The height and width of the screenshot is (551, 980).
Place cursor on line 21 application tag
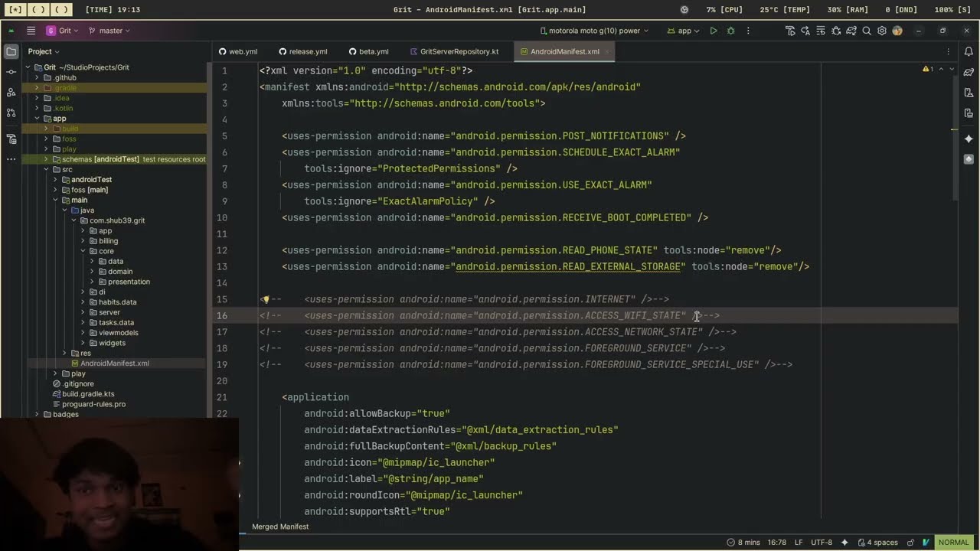[x=315, y=397]
